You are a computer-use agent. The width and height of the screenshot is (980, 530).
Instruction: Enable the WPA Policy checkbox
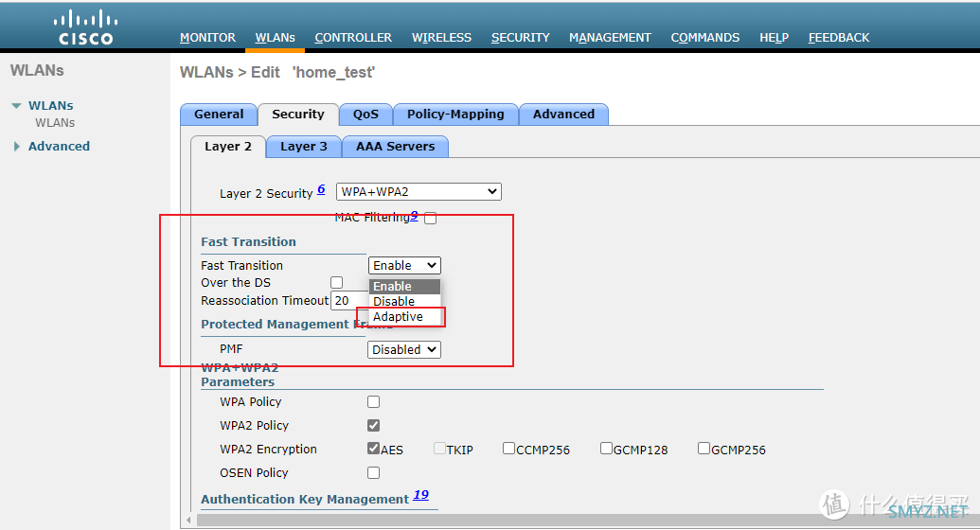(374, 402)
